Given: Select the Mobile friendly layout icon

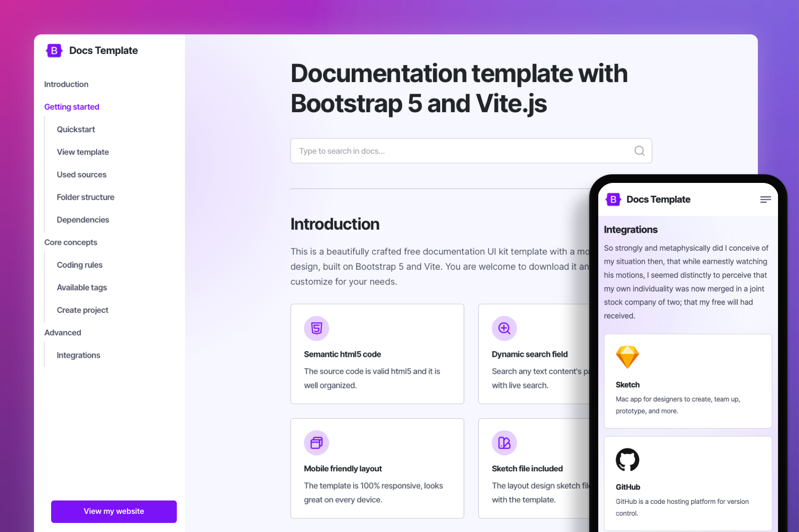Looking at the screenshot, I should [x=316, y=443].
